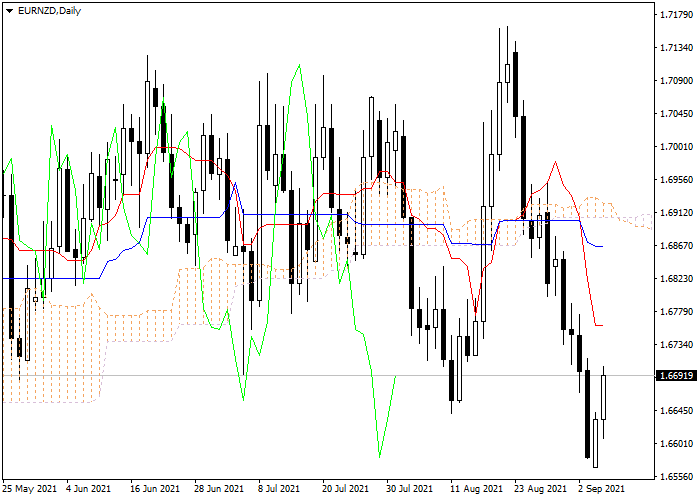Viewport: 700px width, 500px height.
Task: Click the triangle arrow beside EURNZD,Daily
Action: [9, 11]
